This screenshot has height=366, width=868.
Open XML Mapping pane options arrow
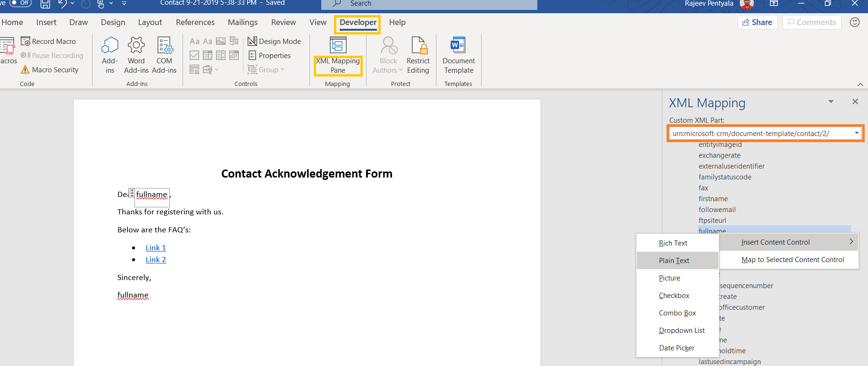click(831, 102)
